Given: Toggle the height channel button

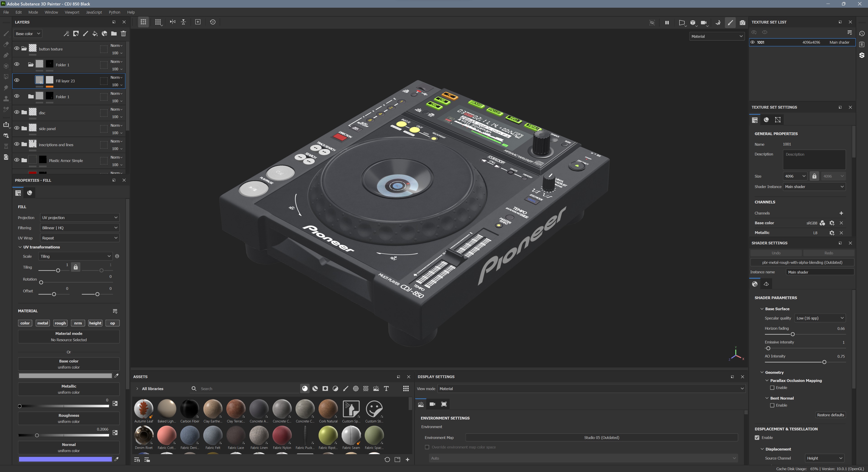Looking at the screenshot, I should (95, 323).
